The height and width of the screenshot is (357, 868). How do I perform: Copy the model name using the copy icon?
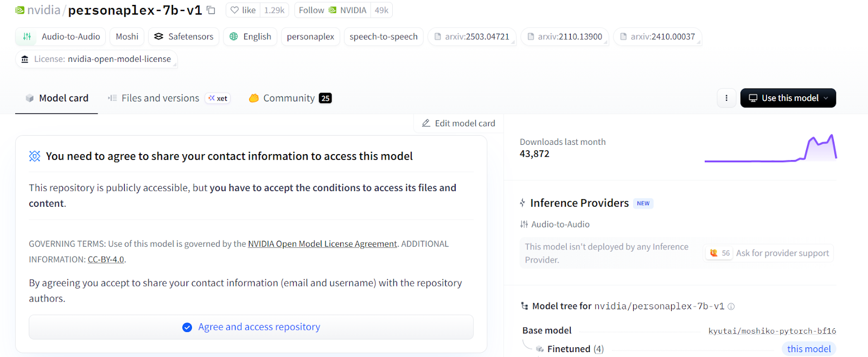click(x=210, y=10)
